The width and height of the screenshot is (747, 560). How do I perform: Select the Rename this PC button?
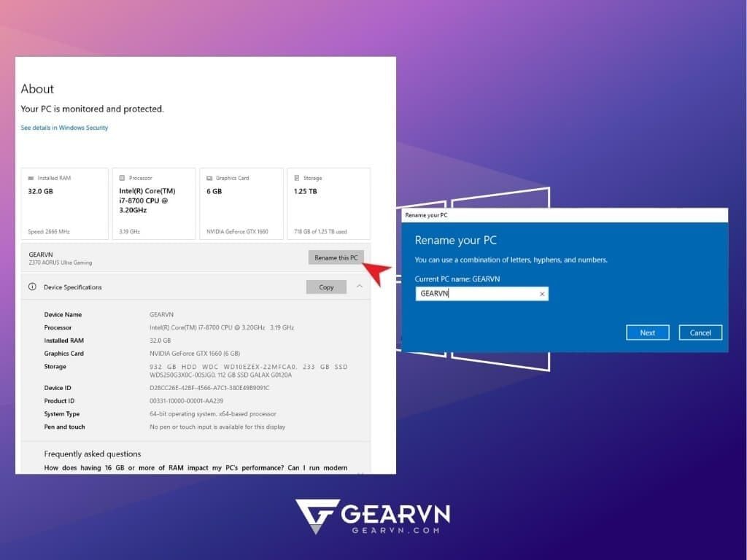[336, 257]
